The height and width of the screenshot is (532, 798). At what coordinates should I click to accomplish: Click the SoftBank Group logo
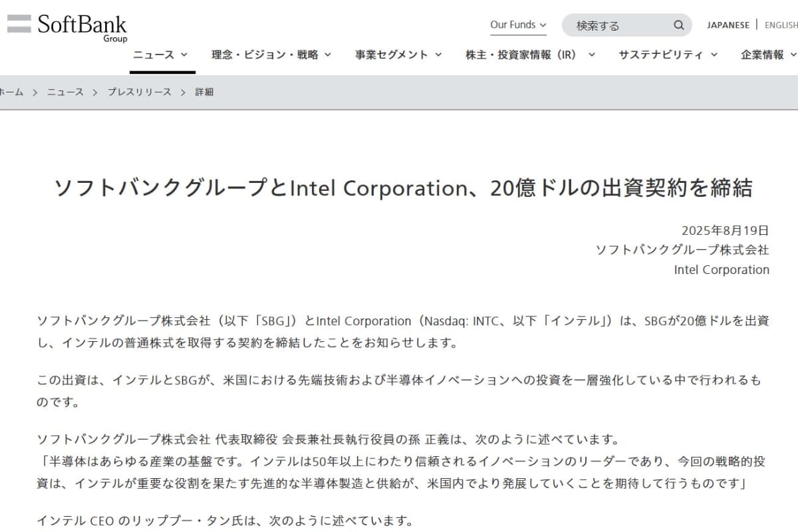click(67, 27)
